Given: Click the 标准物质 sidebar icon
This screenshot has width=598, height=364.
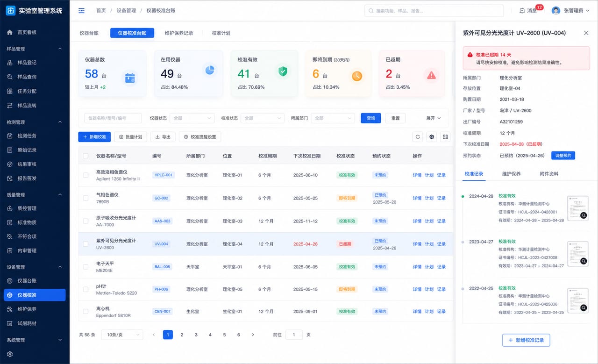Looking at the screenshot, I should click(x=10, y=222).
